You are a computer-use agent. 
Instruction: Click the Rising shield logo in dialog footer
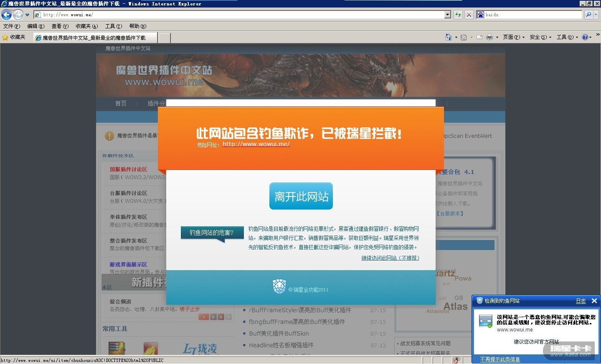pos(279,286)
